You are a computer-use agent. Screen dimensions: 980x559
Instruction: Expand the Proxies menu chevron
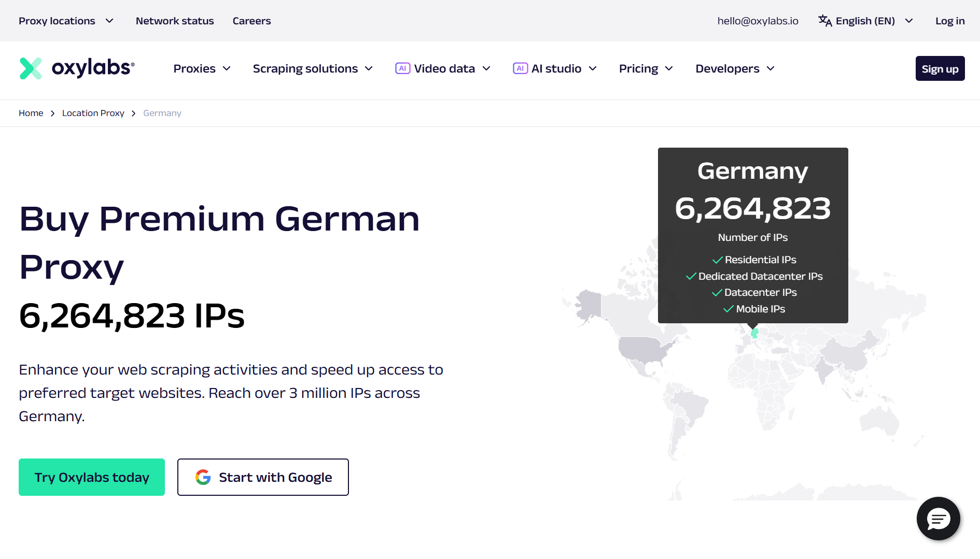pyautogui.click(x=227, y=68)
